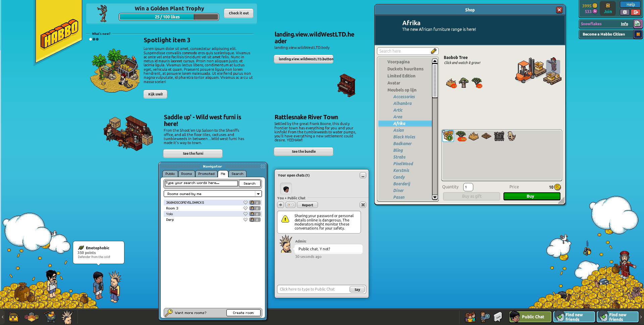Click the chat forward arrow icon
This screenshot has width=644, height=325.
pos(281,205)
